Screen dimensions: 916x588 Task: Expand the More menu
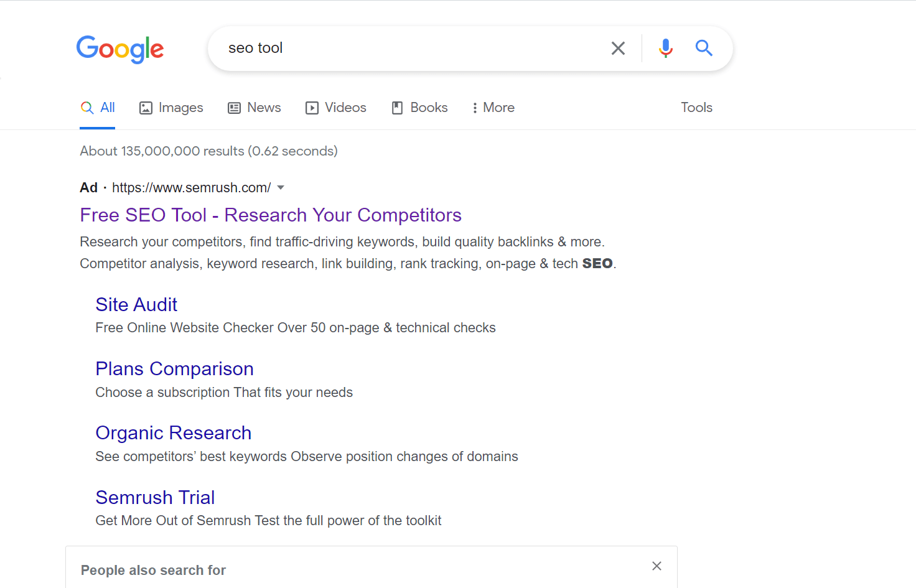tap(493, 108)
